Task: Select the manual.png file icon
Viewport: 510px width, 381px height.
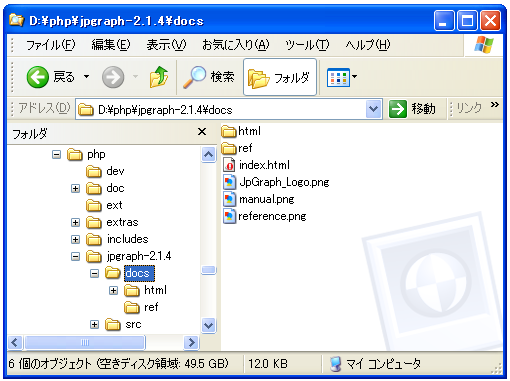Action: pos(229,199)
